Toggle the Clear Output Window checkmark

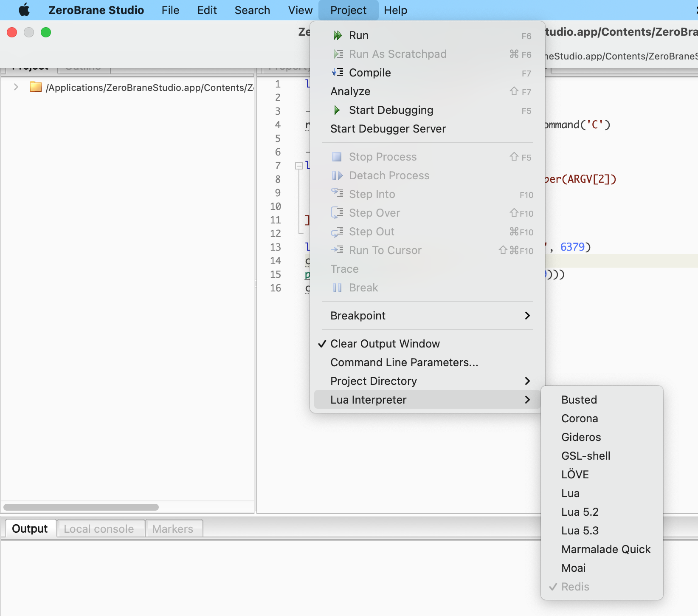tap(322, 344)
